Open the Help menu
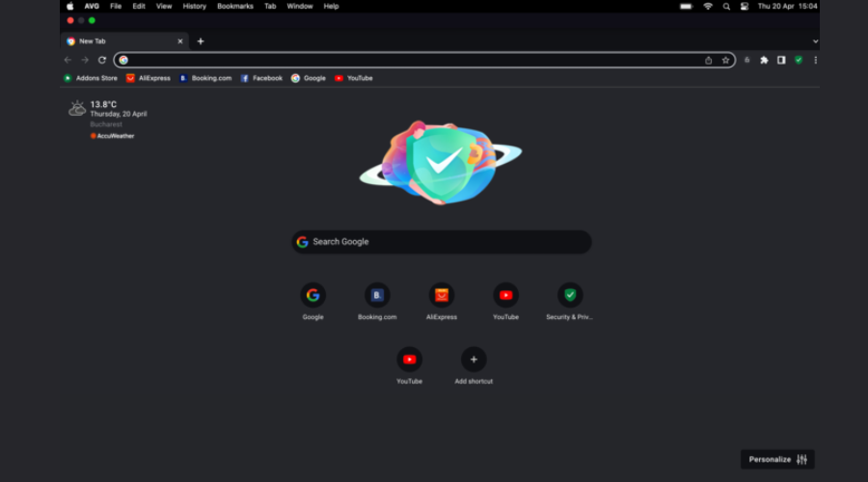This screenshot has height=482, width=868. point(331,6)
